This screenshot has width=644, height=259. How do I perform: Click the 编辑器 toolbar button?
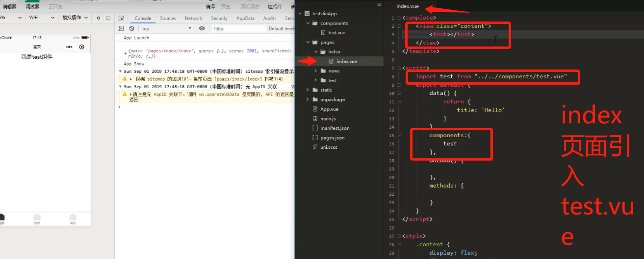point(9,6)
